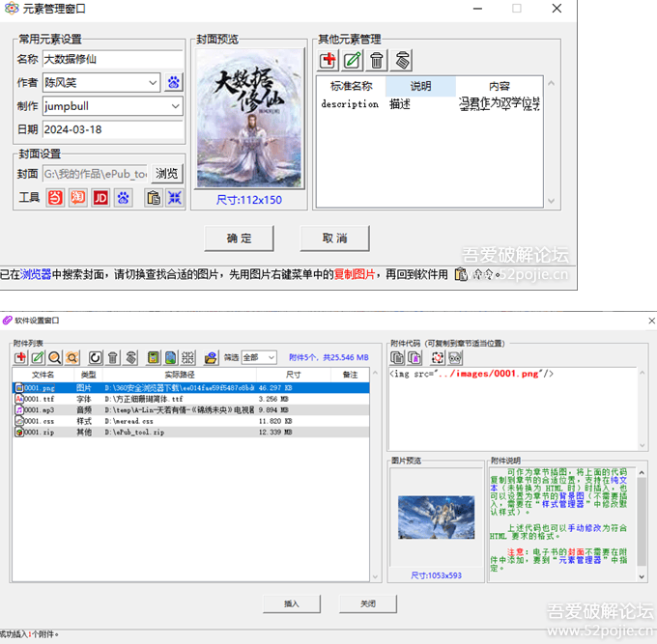657x644 pixels.
Task: Sort by the 实际路径 column header
Action: click(180, 375)
